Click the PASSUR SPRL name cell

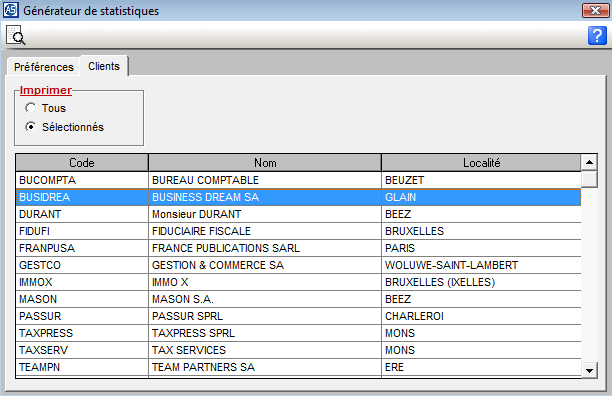265,316
